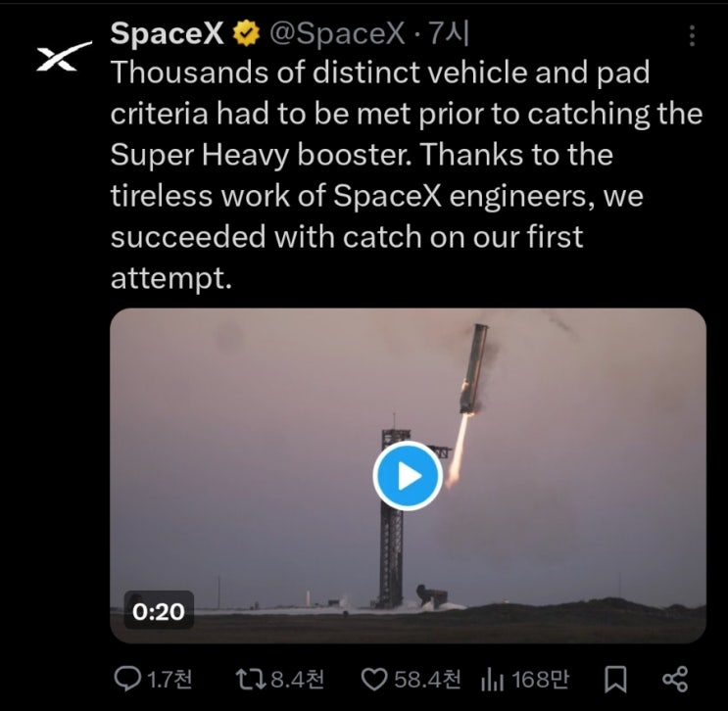Like the post with the heart icon
The image size is (728, 711).
pos(373,678)
